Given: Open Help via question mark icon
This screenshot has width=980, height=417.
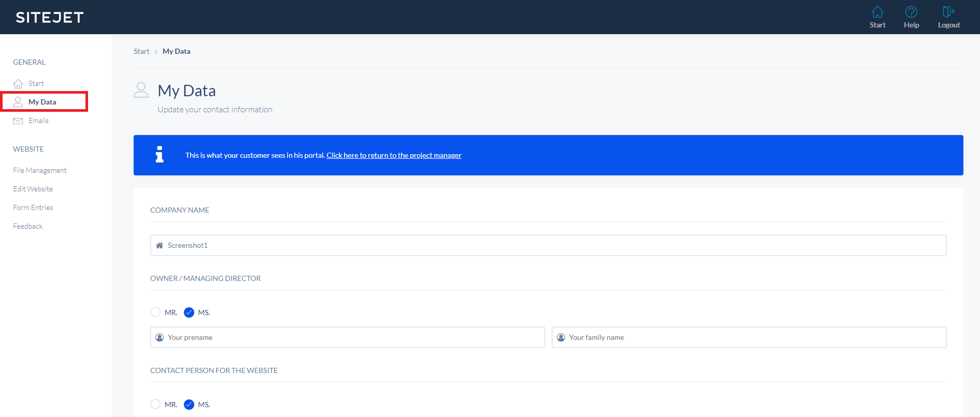Looking at the screenshot, I should click(911, 12).
